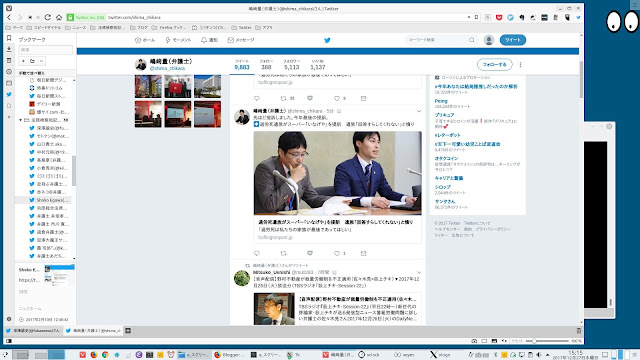This screenshot has width=640, height=360.
Task: Click the reply icon under the Inageya tweet
Action: click(257, 253)
